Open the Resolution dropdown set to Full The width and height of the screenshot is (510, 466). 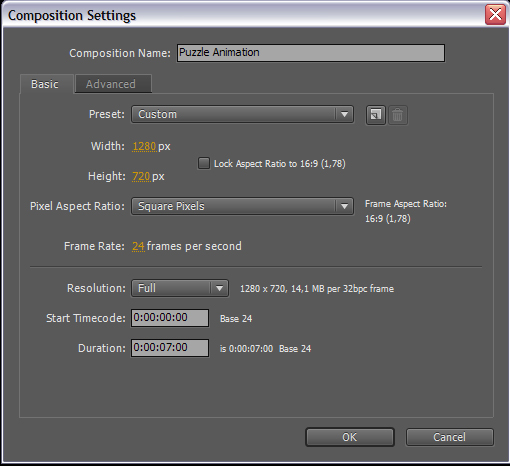click(x=180, y=288)
